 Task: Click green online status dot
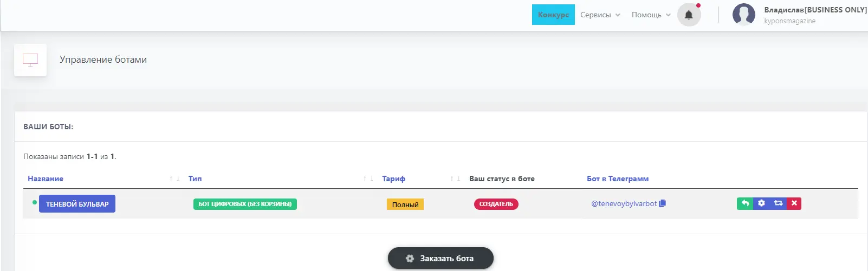coord(35,202)
